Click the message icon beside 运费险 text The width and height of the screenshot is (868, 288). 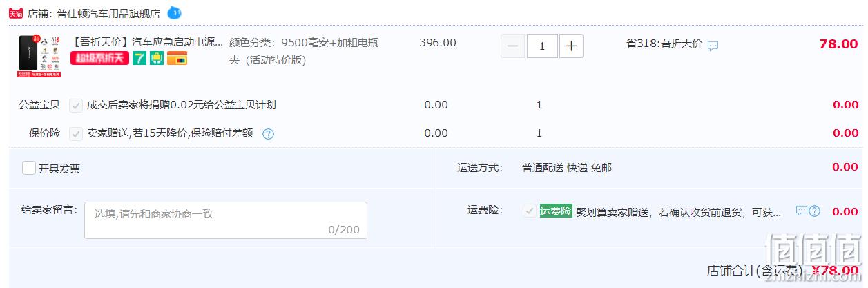[802, 211]
